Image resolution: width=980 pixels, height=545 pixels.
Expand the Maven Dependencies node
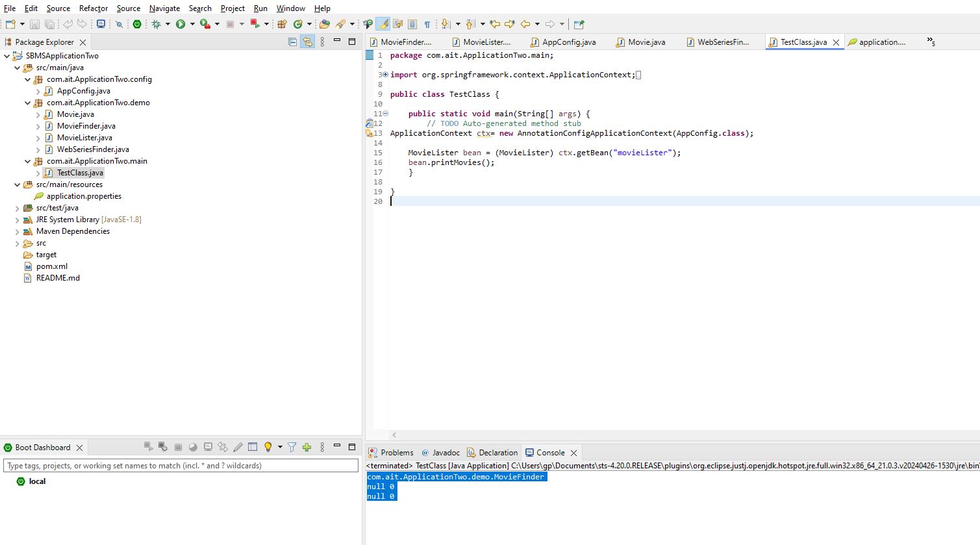18,231
